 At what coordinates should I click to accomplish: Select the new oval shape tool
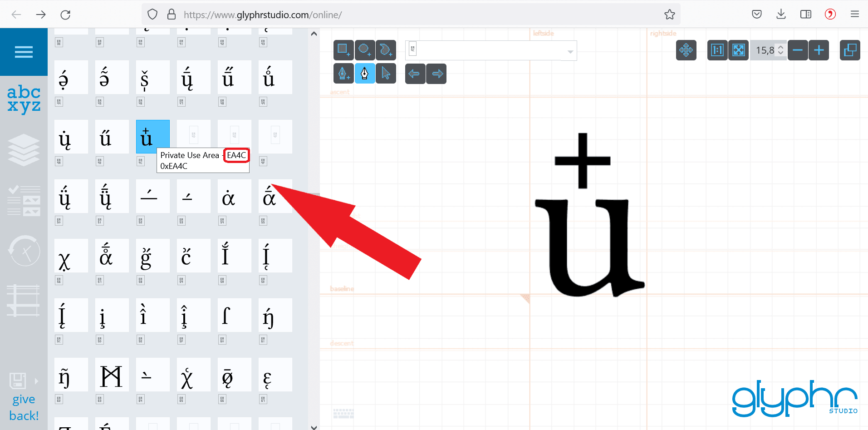(364, 50)
